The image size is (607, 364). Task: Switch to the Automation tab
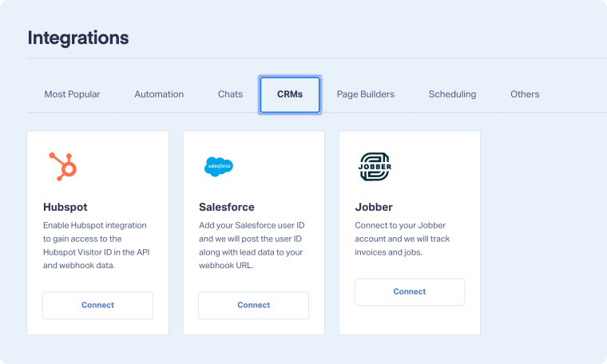click(159, 94)
